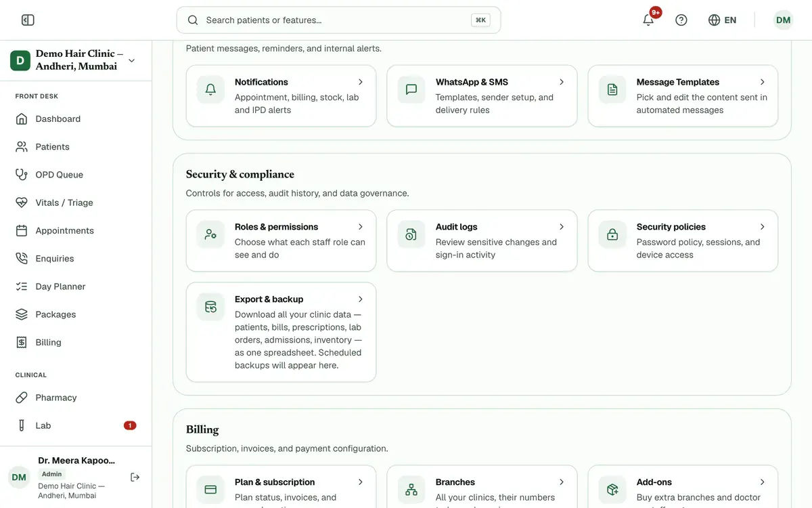Image resolution: width=812 pixels, height=508 pixels.
Task: Click the Dr. Meera Kapoor name in footer
Action: coord(76,461)
